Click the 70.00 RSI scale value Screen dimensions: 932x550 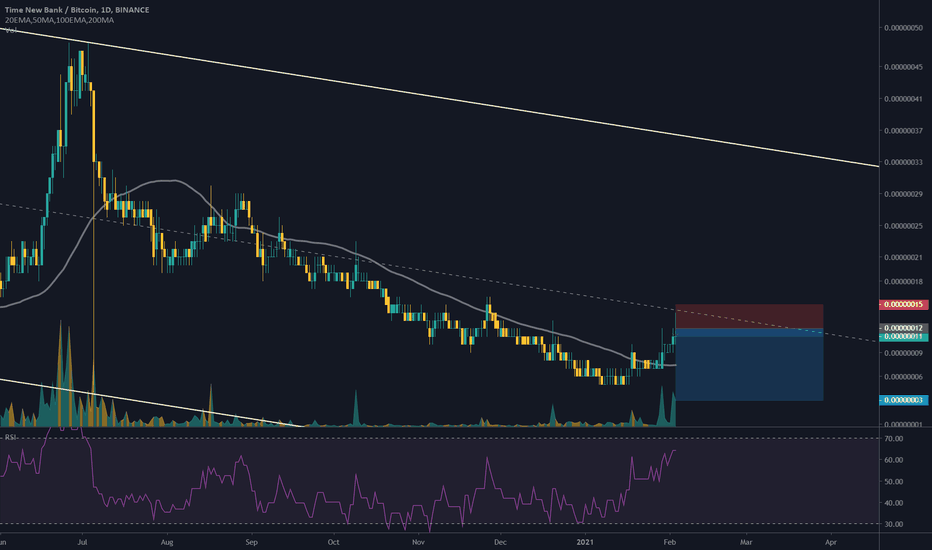894,439
